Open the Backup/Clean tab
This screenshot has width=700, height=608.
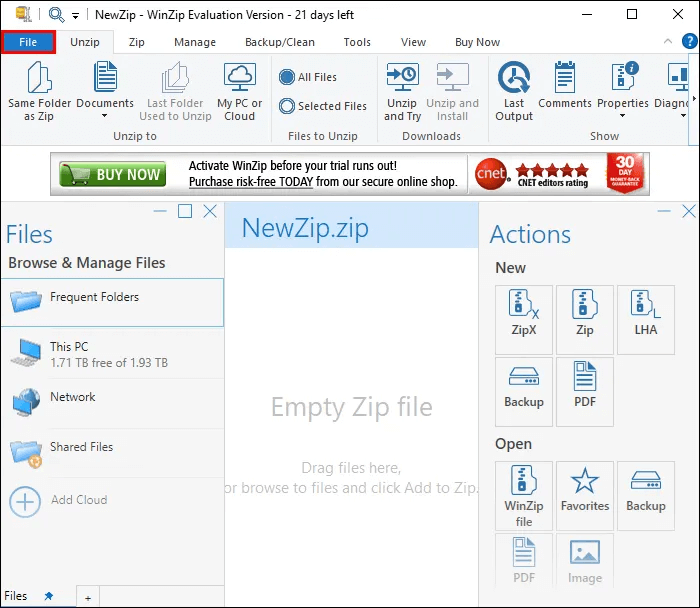[280, 42]
